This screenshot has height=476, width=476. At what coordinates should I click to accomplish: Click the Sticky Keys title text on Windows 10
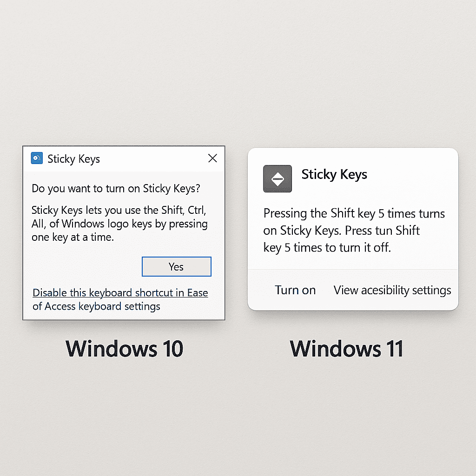(x=73, y=159)
